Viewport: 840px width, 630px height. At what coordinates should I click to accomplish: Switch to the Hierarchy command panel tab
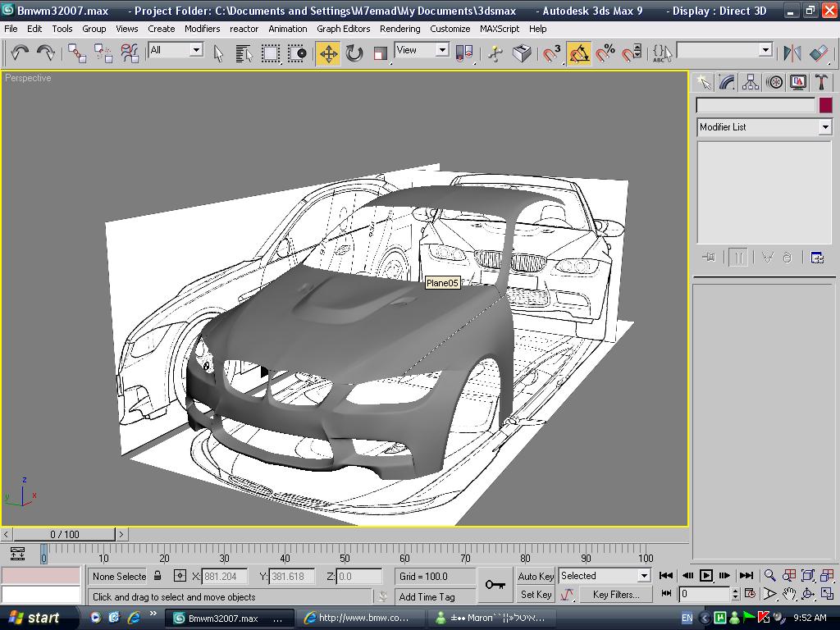[x=751, y=82]
